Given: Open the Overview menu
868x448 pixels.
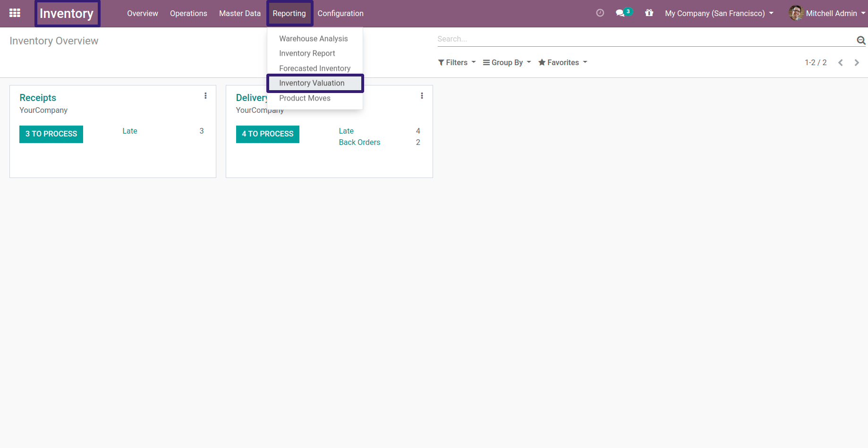Looking at the screenshot, I should point(143,13).
